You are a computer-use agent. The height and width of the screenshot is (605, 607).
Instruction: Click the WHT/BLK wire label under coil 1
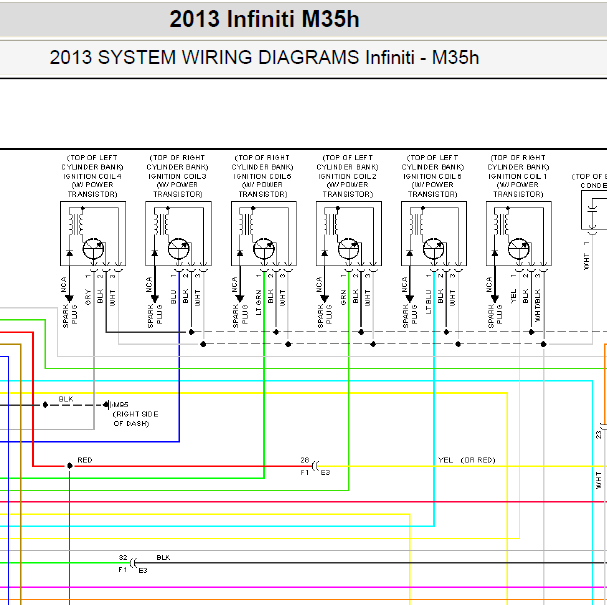click(x=537, y=305)
